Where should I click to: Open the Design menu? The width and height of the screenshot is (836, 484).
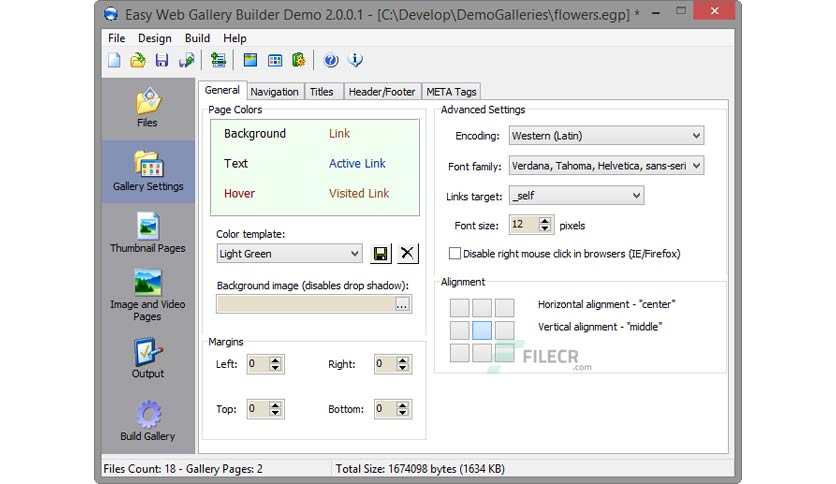[155, 38]
